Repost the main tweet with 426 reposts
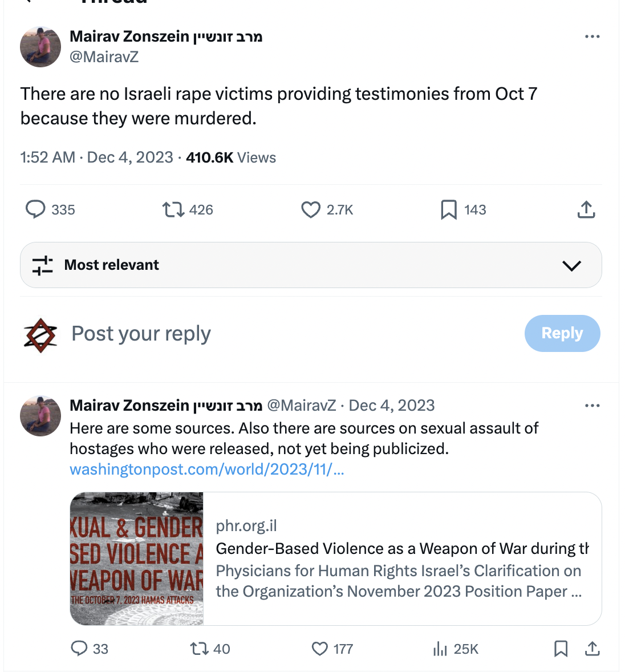625x672 pixels. click(x=173, y=209)
